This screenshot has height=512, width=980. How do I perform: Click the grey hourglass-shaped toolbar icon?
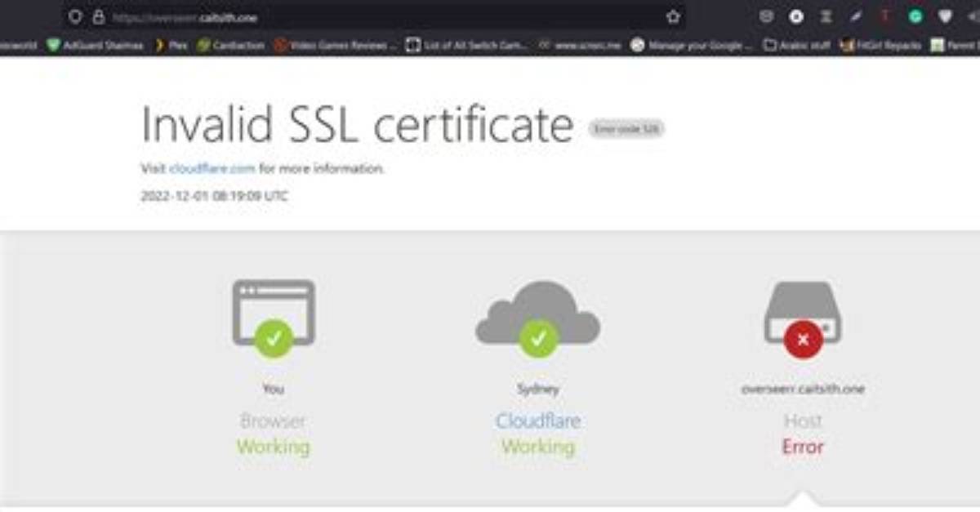pyautogui.click(x=826, y=16)
